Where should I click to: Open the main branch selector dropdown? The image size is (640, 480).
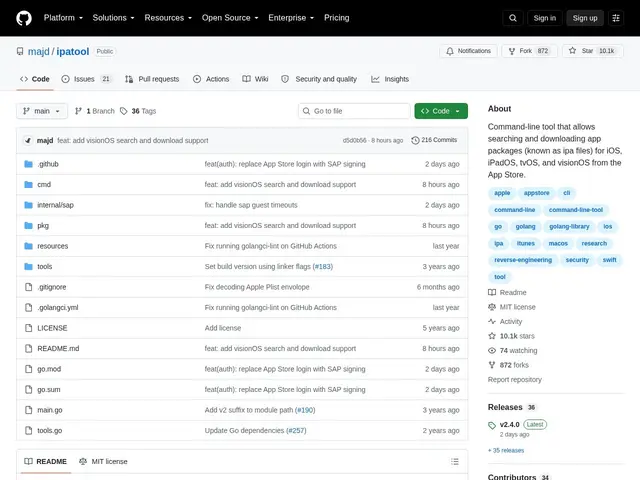(42, 111)
